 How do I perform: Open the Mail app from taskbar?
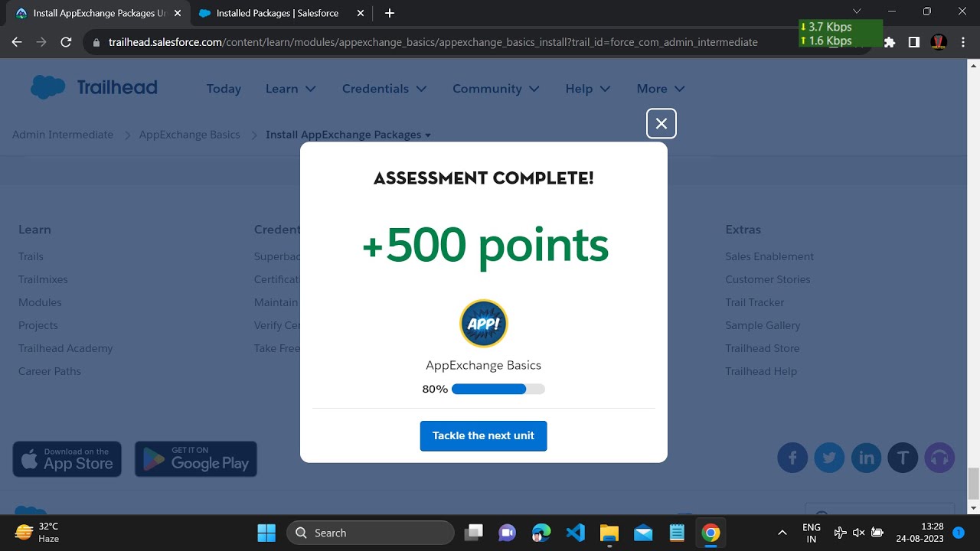(x=643, y=533)
